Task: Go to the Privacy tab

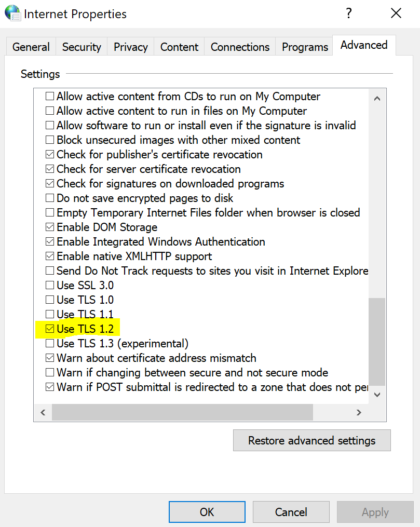Action: (x=131, y=47)
